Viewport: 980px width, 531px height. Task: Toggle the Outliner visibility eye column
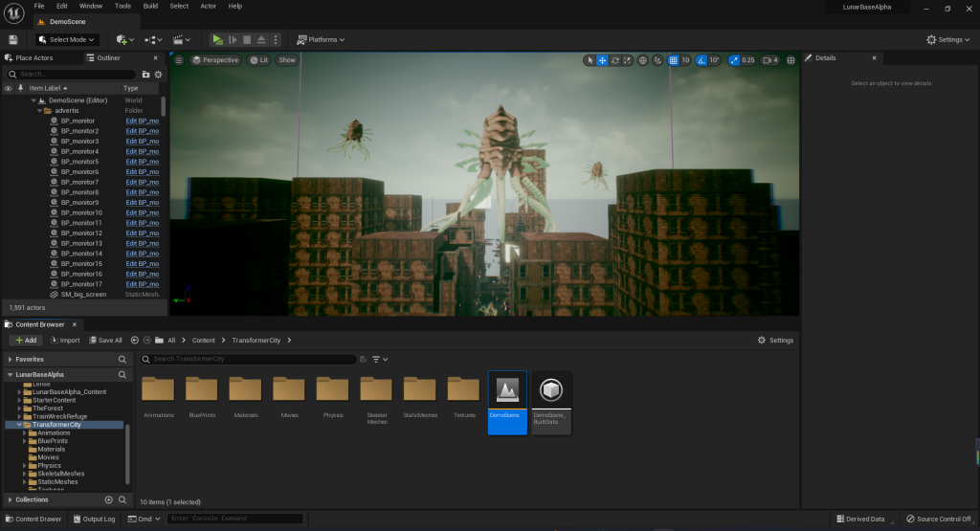[x=8, y=88]
